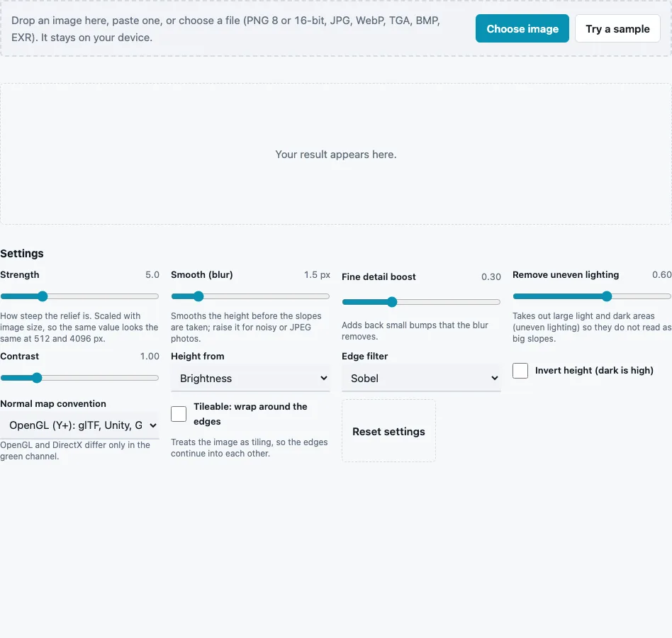
Task: Tick the Invert height checkbox
Action: (520, 371)
